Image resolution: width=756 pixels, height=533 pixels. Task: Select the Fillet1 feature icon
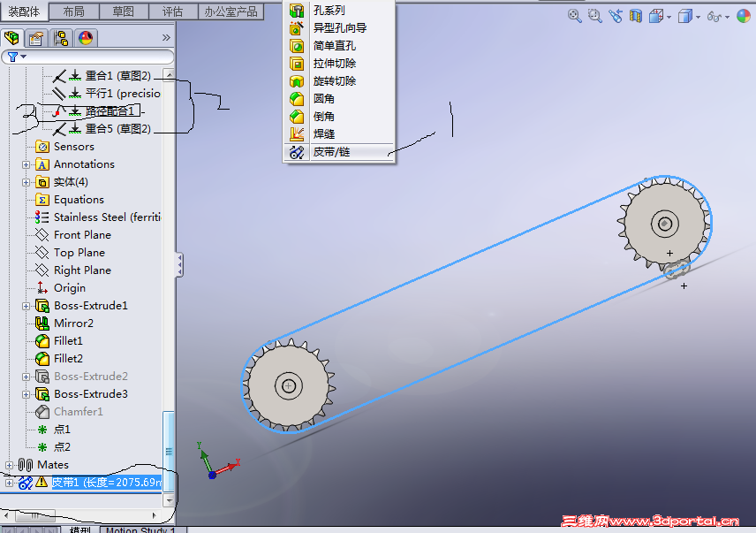(x=42, y=341)
